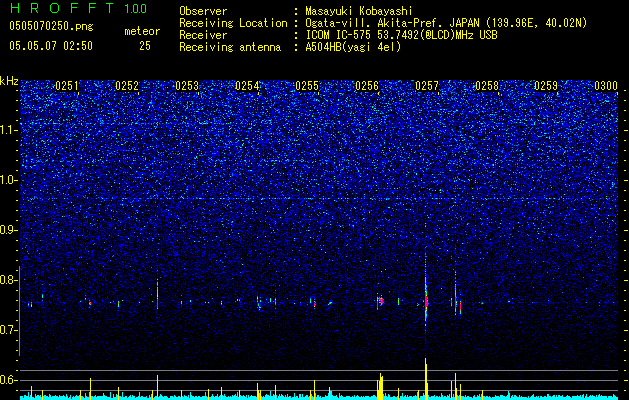
Task: Click the kHz axis unit label
Action: pos(9,81)
